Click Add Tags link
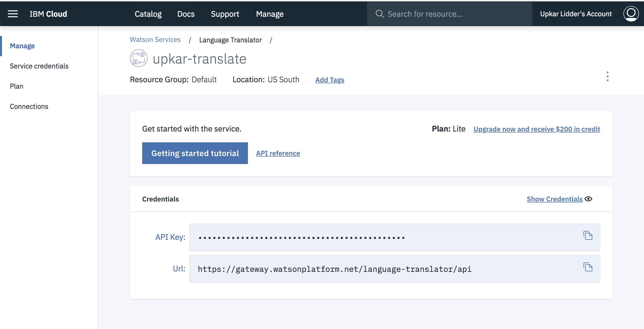 329,80
